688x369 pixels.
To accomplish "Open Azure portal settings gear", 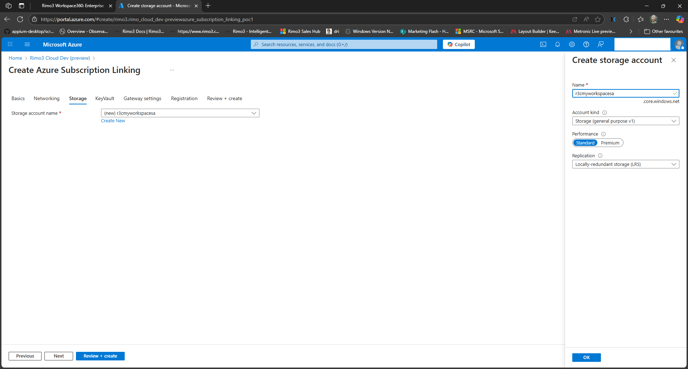I will coord(572,44).
